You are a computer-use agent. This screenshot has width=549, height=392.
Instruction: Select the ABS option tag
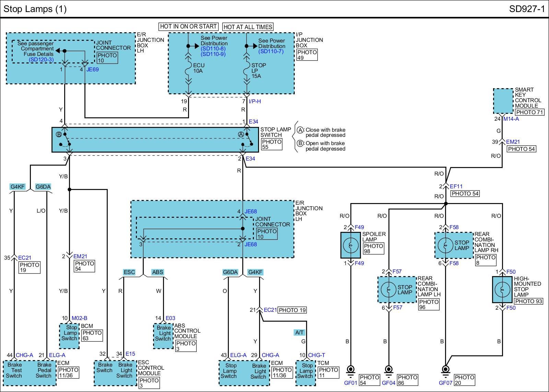157,272
